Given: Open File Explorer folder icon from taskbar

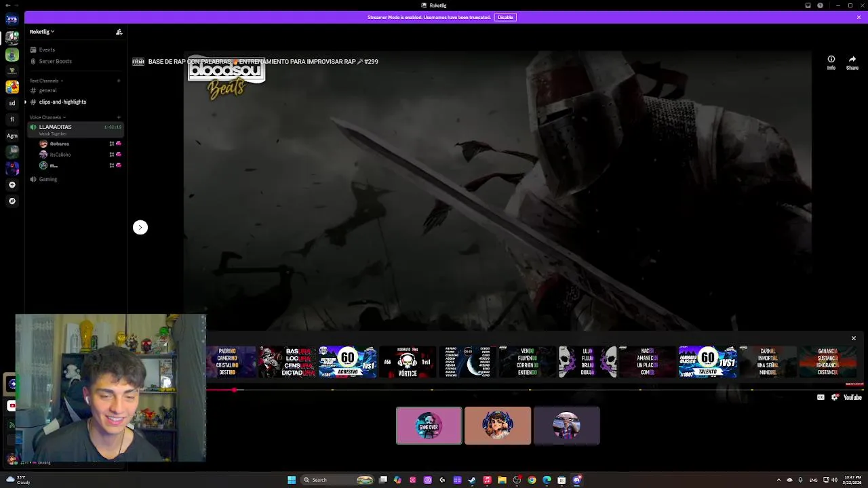Looking at the screenshot, I should [x=502, y=480].
